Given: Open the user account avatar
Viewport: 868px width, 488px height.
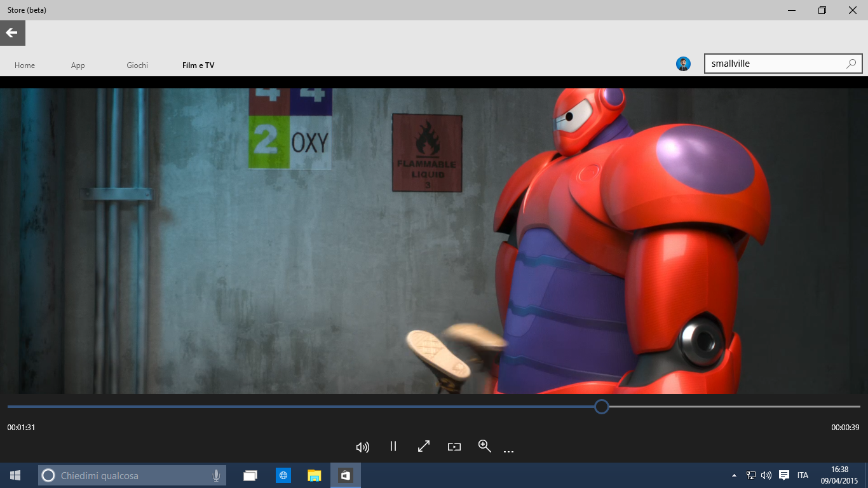Looking at the screenshot, I should (684, 64).
